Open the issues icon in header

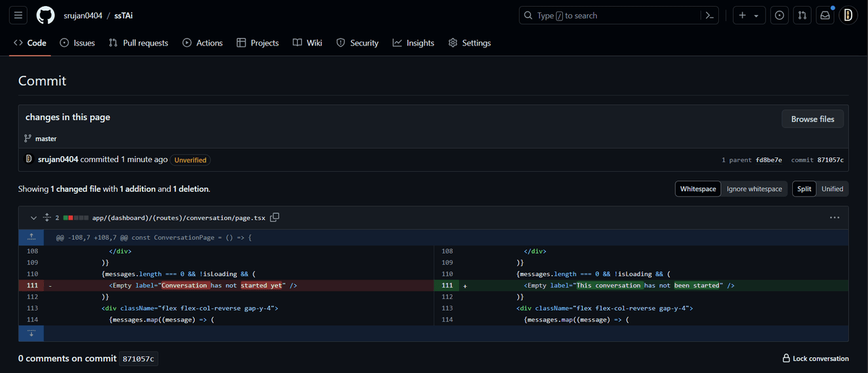pyautogui.click(x=780, y=15)
